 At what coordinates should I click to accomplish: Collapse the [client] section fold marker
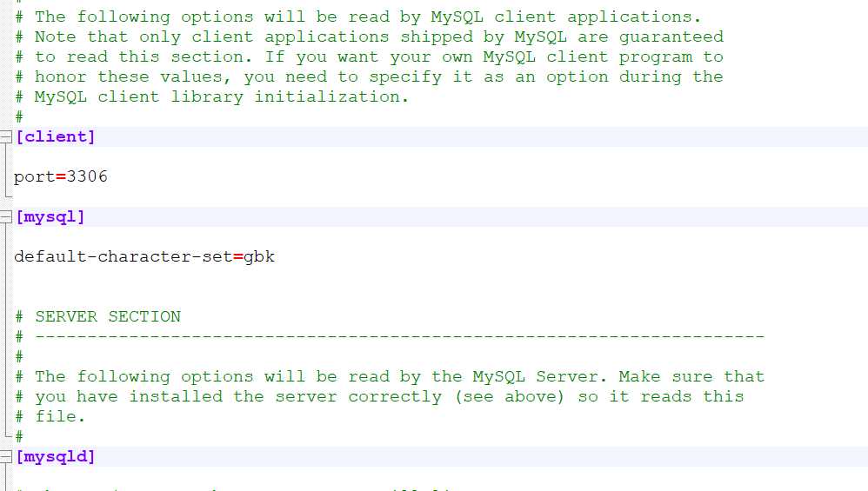5,136
